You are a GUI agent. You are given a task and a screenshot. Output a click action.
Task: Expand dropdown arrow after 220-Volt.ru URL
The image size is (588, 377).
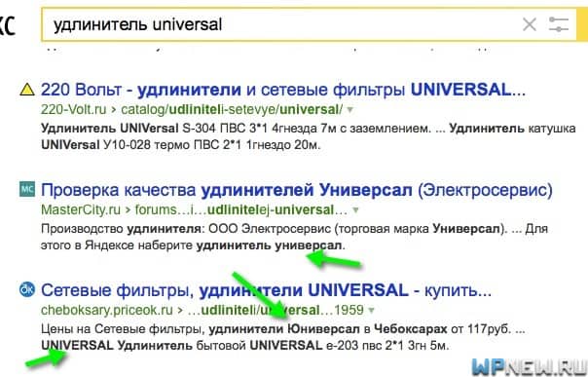click(349, 110)
